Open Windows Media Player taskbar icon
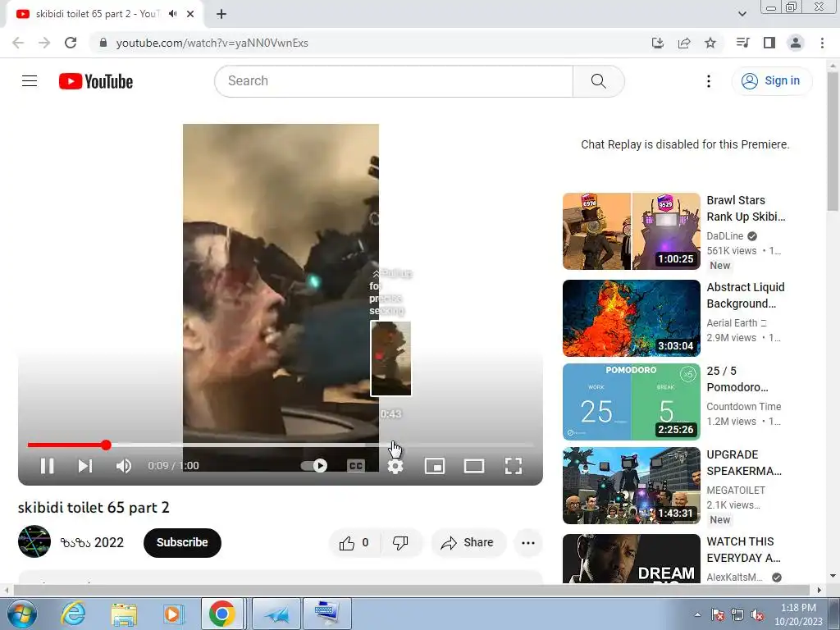 pyautogui.click(x=172, y=614)
